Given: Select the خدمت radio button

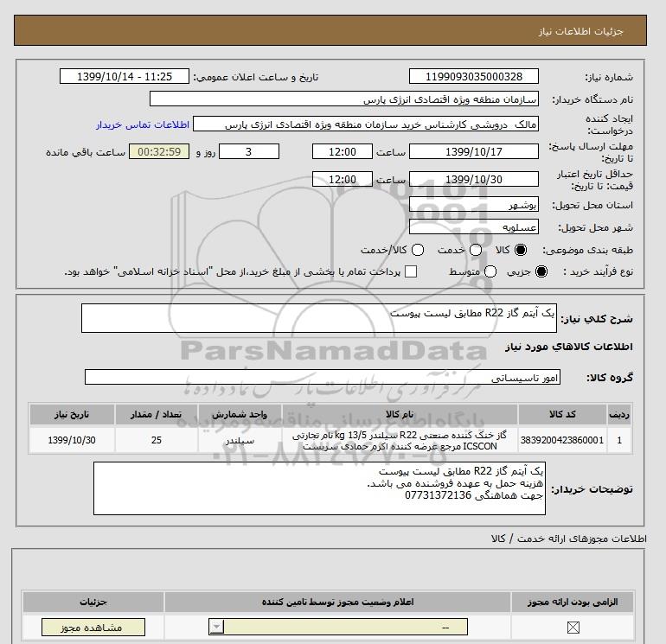Looking at the screenshot, I should coord(476,250).
